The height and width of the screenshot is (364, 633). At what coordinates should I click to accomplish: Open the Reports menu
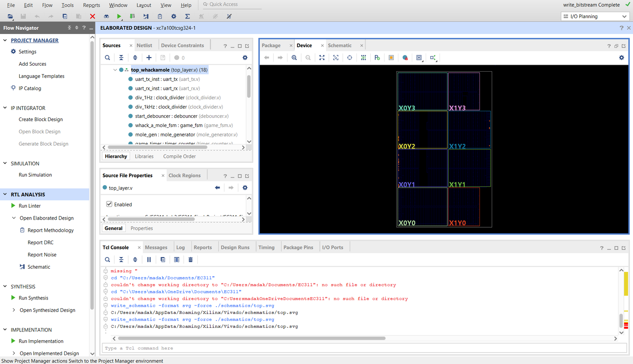pos(91,5)
